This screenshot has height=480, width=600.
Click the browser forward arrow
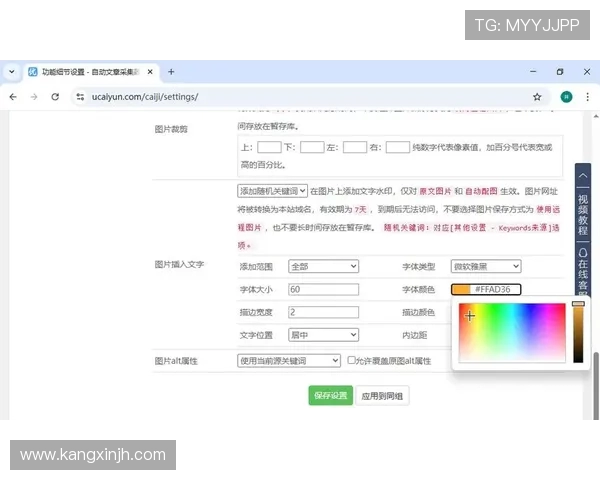(34, 97)
